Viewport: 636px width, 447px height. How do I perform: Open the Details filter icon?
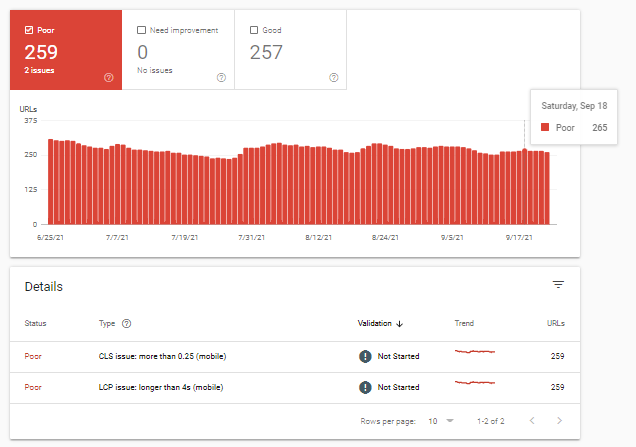[x=558, y=284]
